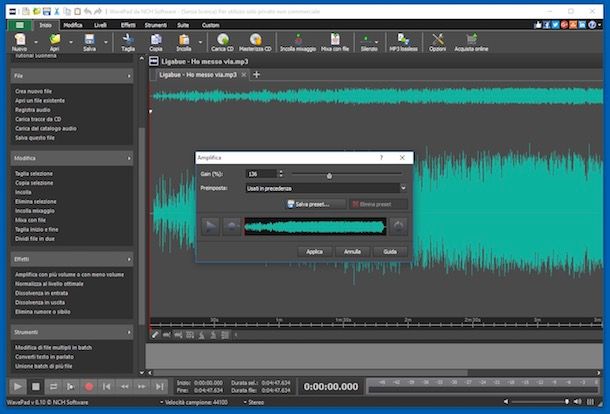Click Annulla in Amplifica dialog
This screenshot has width=610, height=414.
352,252
